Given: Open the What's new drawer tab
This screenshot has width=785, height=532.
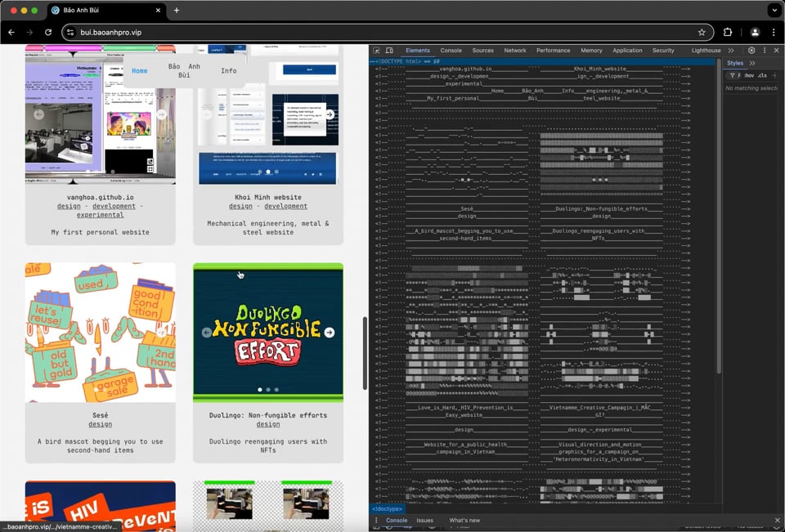Looking at the screenshot, I should coord(464,521).
